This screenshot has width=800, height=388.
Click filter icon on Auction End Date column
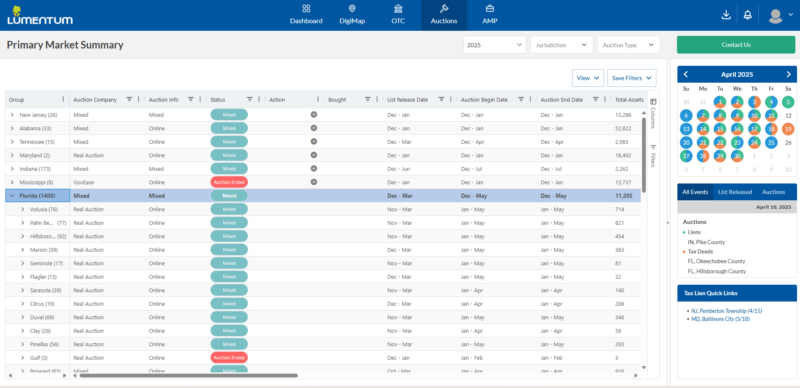(595, 100)
